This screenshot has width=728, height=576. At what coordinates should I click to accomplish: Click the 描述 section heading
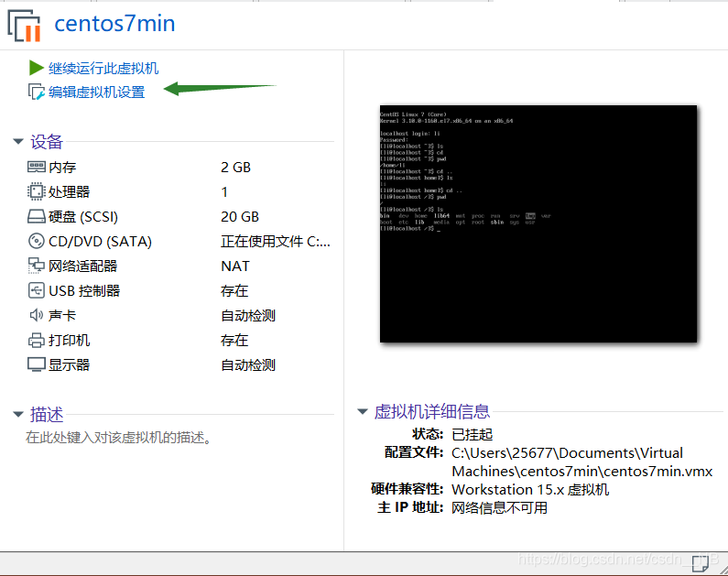click(x=47, y=415)
